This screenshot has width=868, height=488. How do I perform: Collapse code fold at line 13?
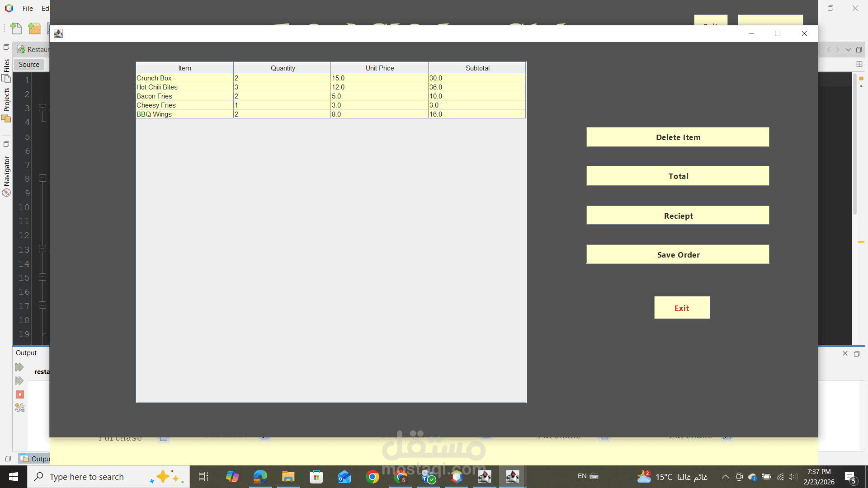[42, 249]
